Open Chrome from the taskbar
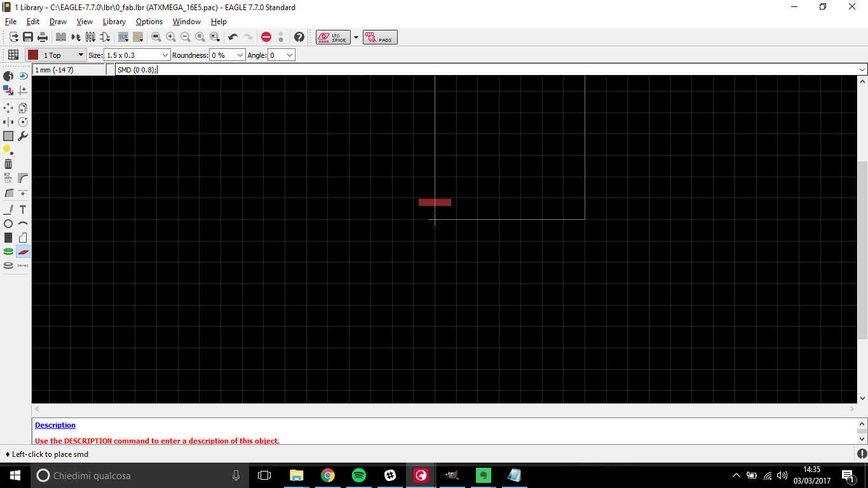This screenshot has height=488, width=868. tap(328, 475)
